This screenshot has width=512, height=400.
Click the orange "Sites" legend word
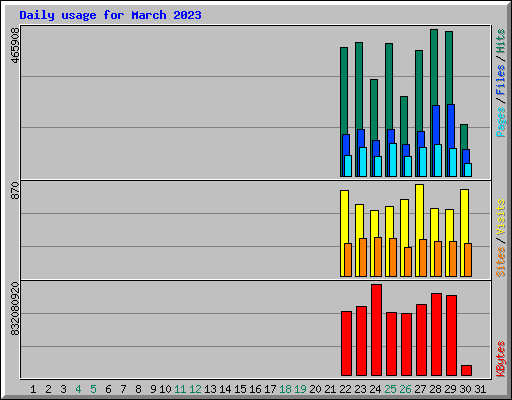(501, 262)
